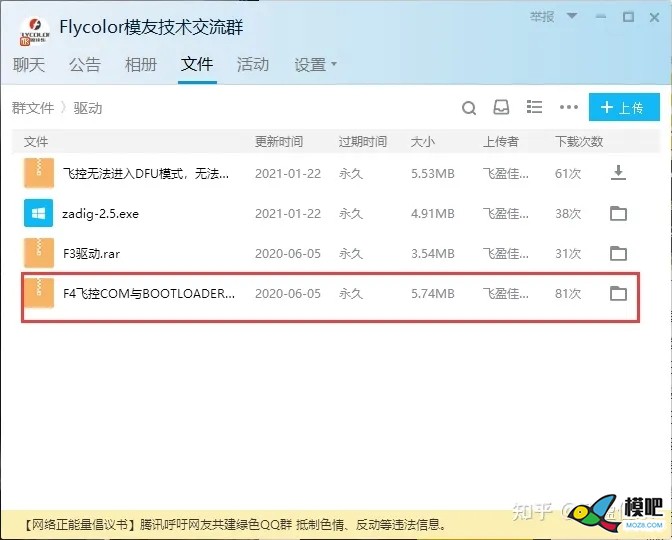Click the 3.54MB size cell
Screen dimensions: 672x540
click(x=433, y=253)
